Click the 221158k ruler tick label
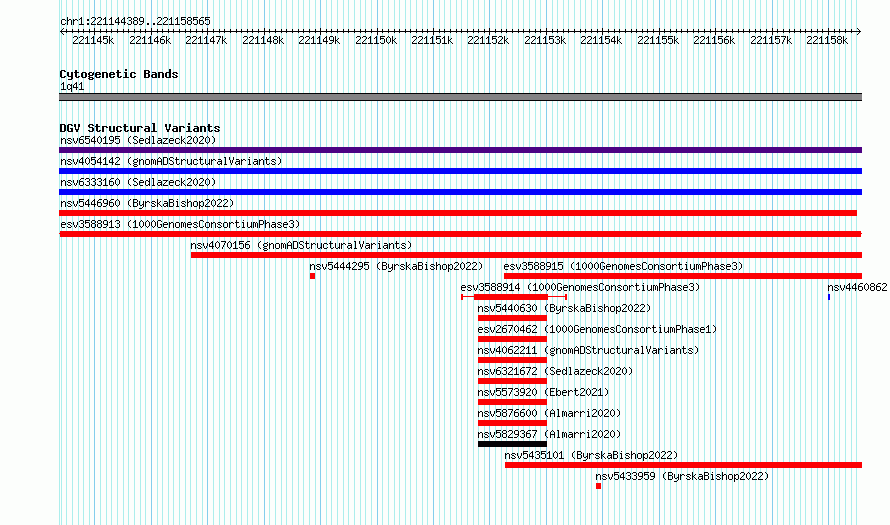890x525 pixels. [x=827, y=40]
